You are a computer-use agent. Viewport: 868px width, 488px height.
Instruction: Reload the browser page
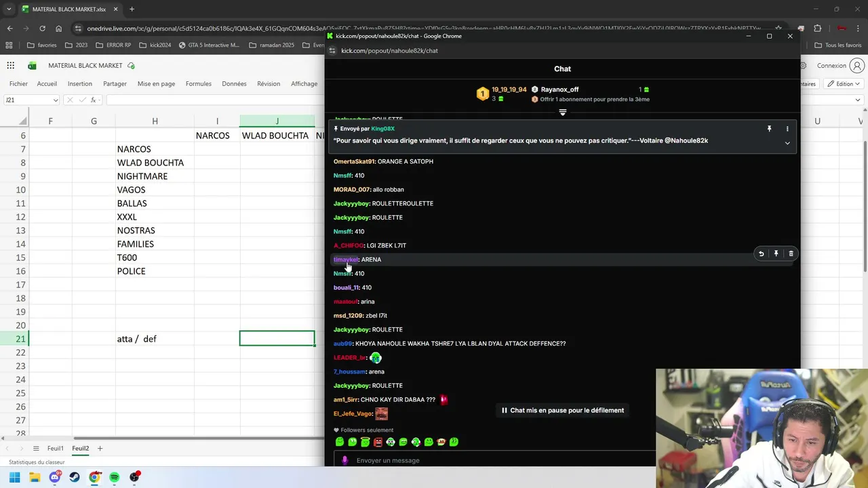tap(42, 28)
